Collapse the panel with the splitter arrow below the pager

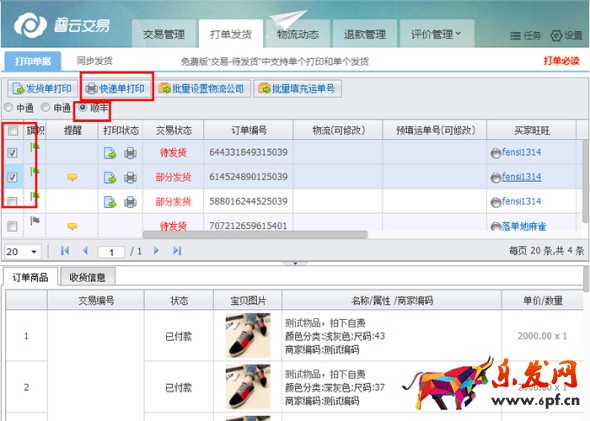point(295,263)
